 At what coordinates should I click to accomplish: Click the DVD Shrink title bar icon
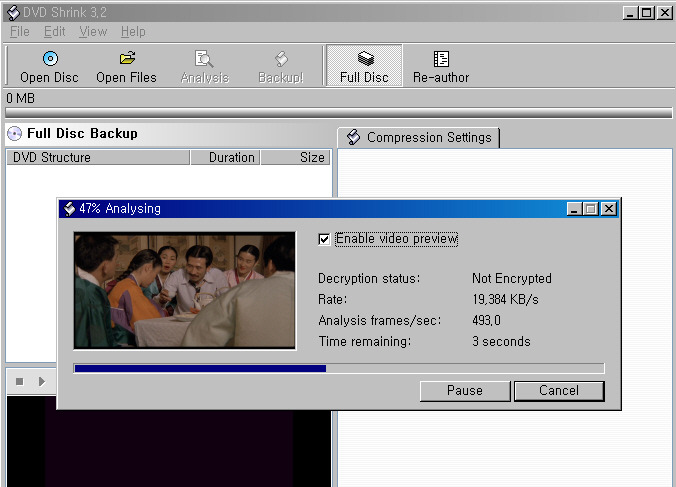[x=13, y=12]
